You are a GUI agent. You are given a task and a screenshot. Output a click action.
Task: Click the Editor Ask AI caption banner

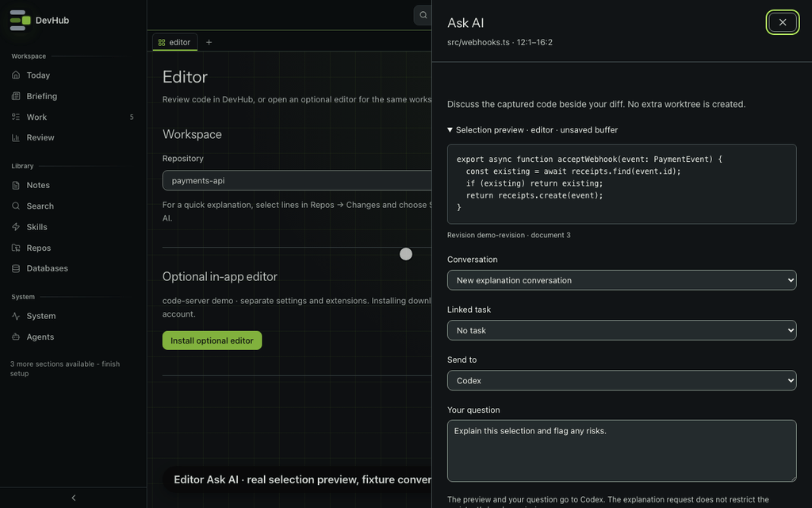(x=297, y=479)
